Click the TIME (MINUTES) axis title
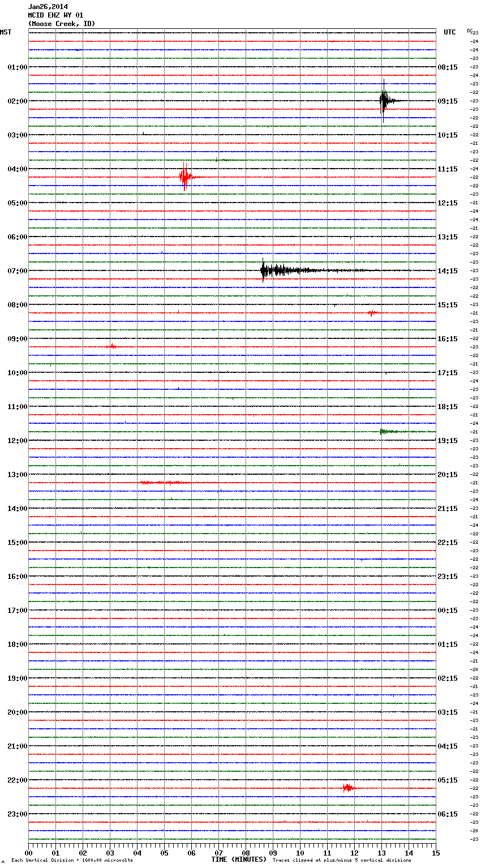This screenshot has height=868, width=481. point(239,860)
